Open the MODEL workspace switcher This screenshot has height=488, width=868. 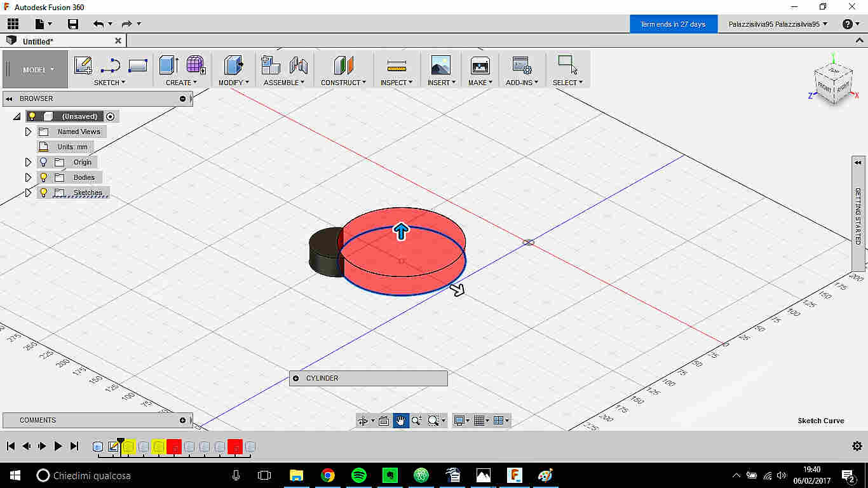pos(36,70)
